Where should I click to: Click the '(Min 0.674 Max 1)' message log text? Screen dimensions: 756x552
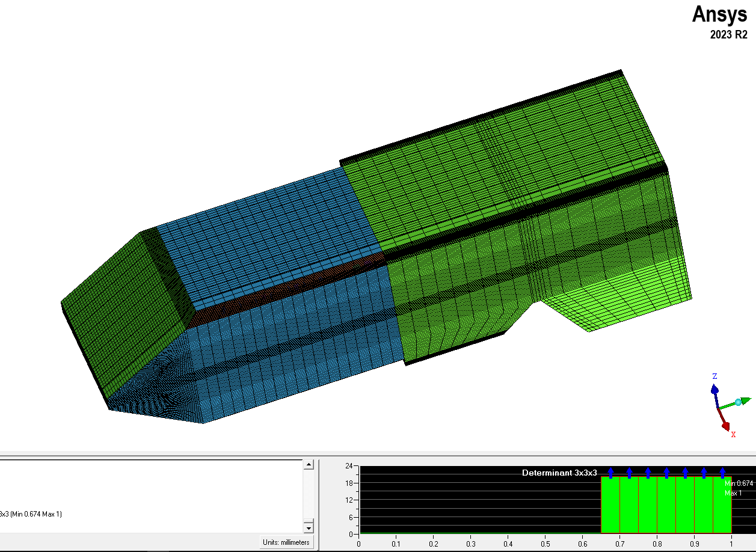point(36,514)
